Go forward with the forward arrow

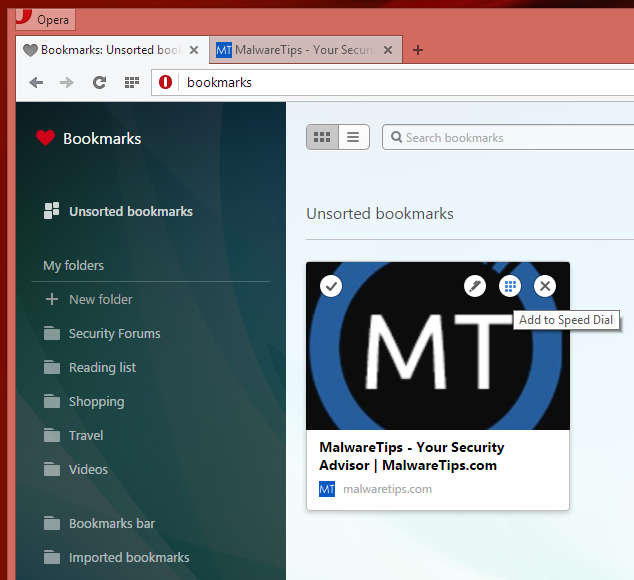[67, 83]
